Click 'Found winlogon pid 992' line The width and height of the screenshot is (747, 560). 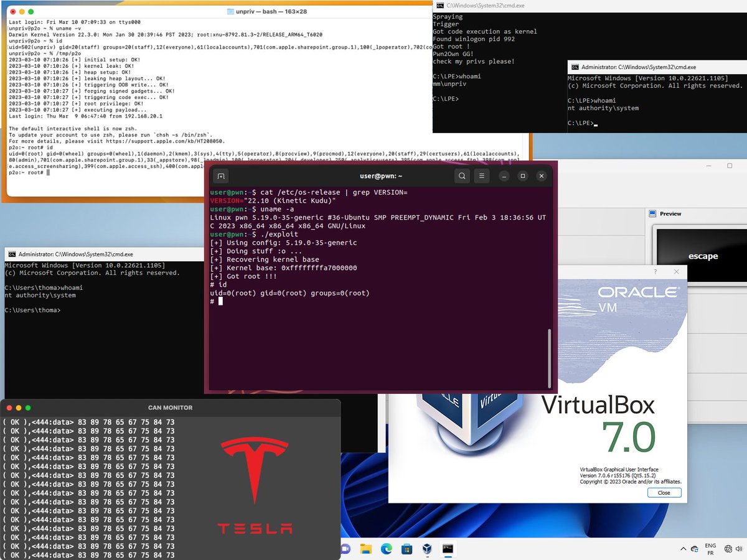(474, 39)
